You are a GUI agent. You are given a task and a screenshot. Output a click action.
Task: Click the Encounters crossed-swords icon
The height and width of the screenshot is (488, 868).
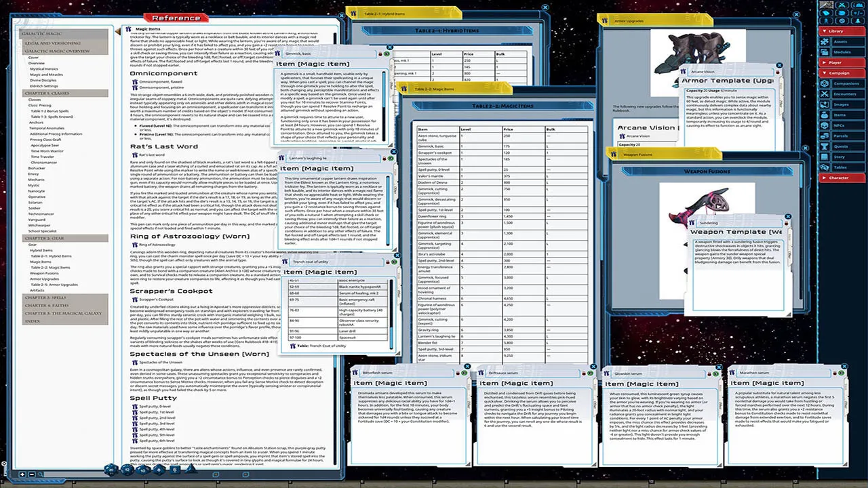825,94
